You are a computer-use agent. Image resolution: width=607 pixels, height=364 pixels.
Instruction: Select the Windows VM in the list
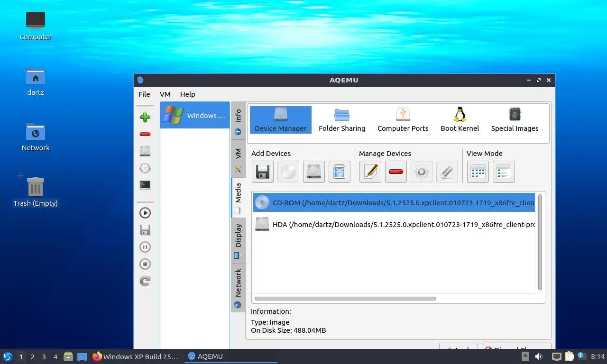(x=195, y=115)
